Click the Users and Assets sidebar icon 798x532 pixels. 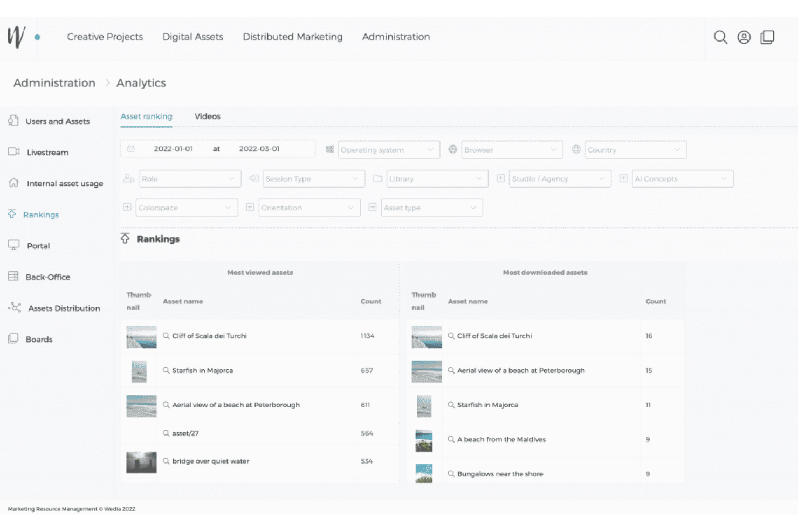pyautogui.click(x=13, y=121)
